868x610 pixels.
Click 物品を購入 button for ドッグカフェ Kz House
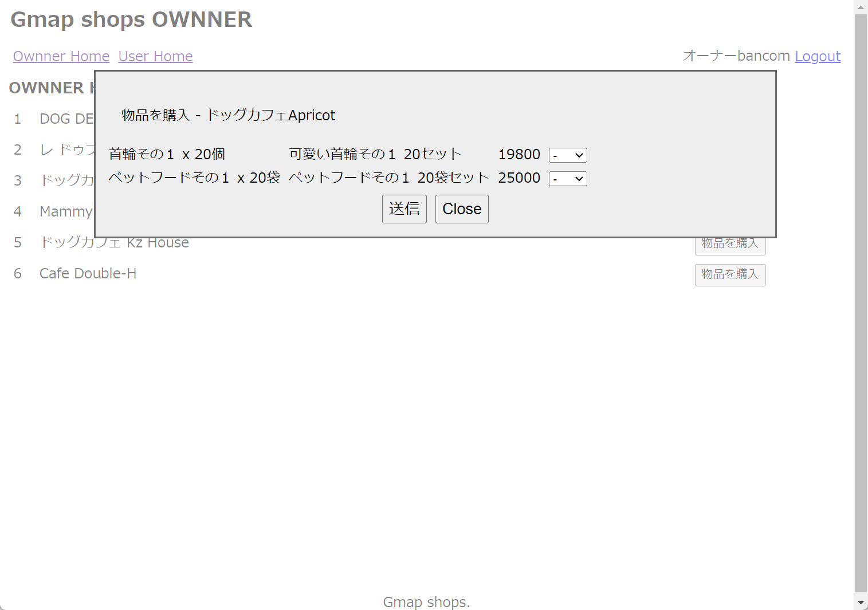point(730,246)
